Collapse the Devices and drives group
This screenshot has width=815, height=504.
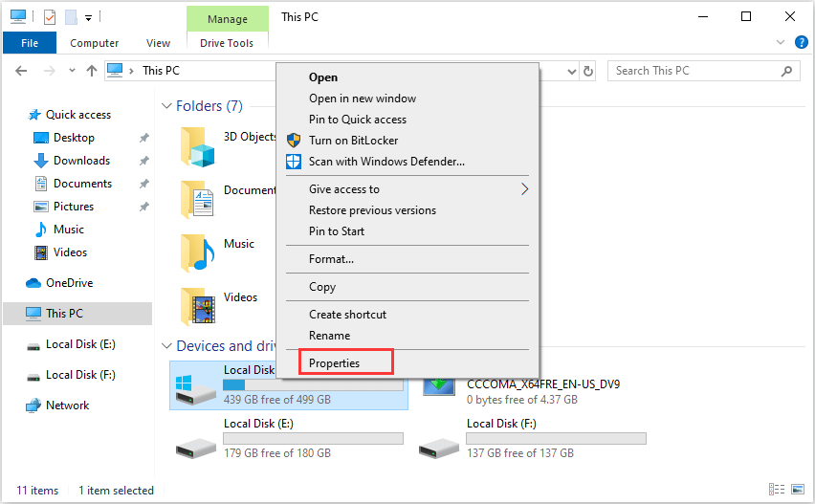pyautogui.click(x=166, y=346)
